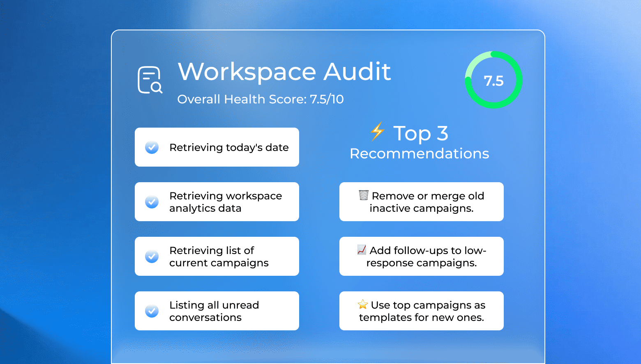The height and width of the screenshot is (364, 641).
Task: Click the chart icon on Add follow-ups card
Action: [362, 250]
